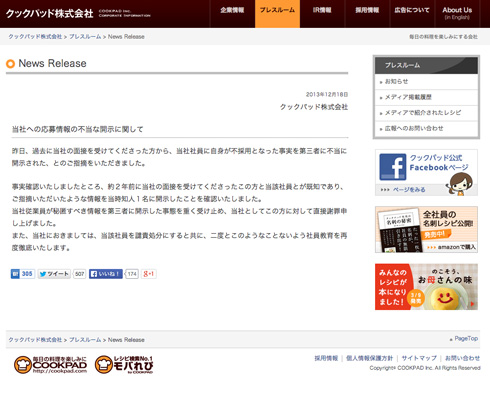Open sidebar 広報へのお問い合わせ item
The height and width of the screenshot is (402, 490).
coord(426,128)
